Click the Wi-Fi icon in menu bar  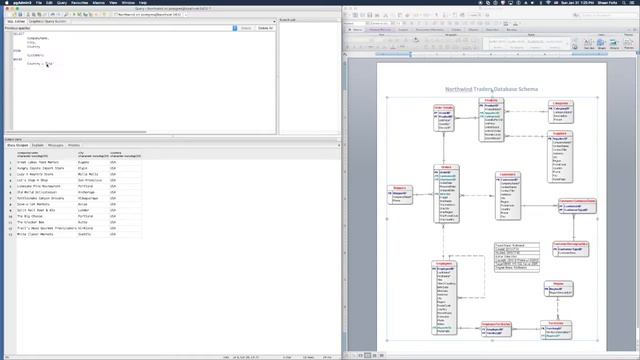click(548, 2)
